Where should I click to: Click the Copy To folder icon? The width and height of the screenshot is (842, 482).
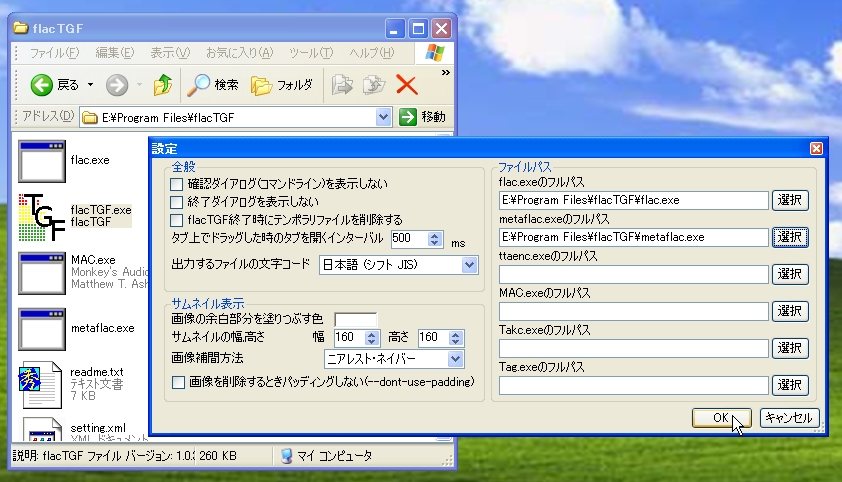click(374, 85)
